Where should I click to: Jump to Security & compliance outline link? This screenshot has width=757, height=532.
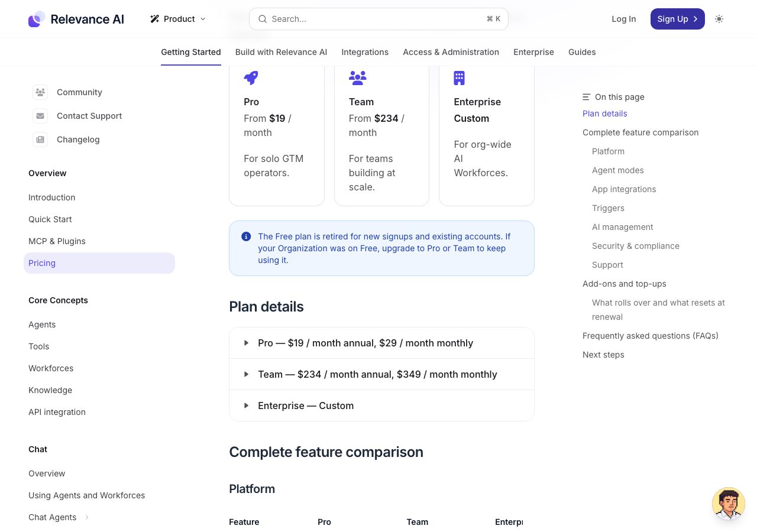pos(636,246)
